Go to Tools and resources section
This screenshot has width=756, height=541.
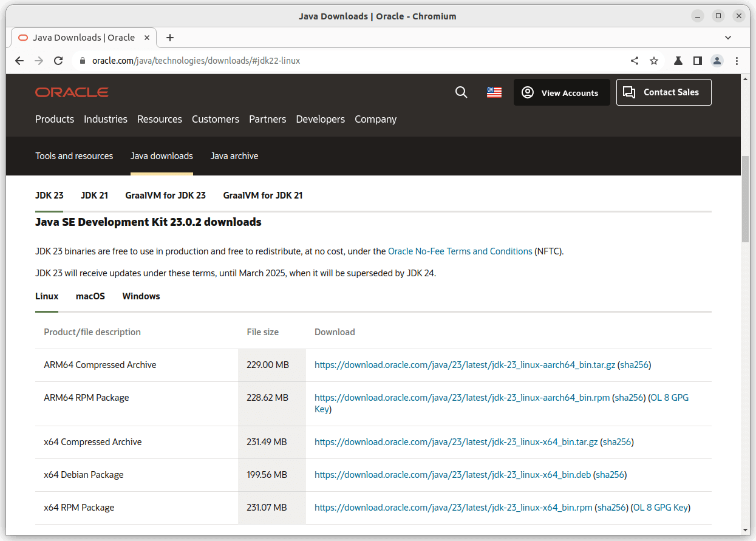point(74,156)
